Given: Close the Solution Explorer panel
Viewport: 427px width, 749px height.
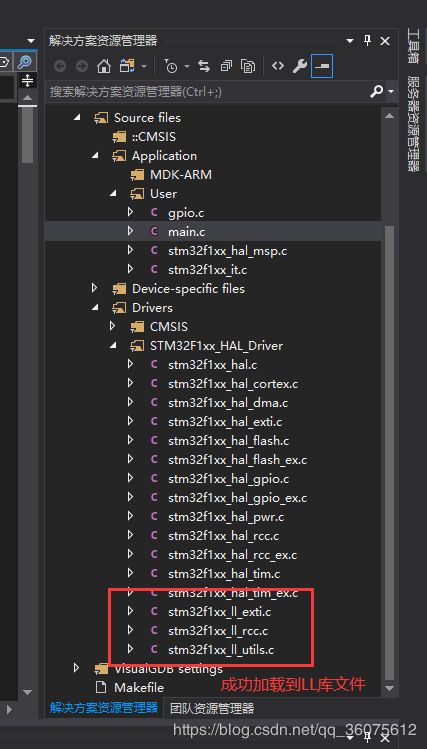Looking at the screenshot, I should 385,41.
